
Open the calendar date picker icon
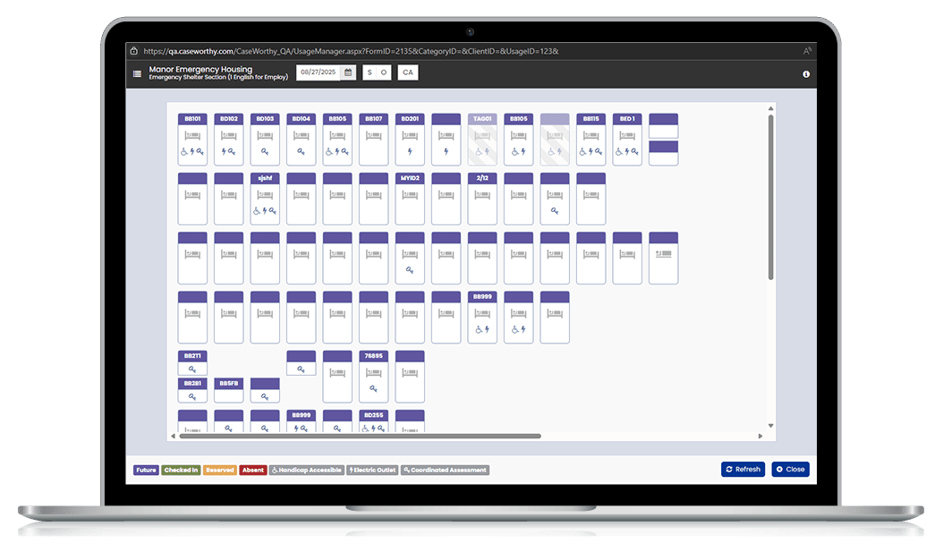(348, 72)
